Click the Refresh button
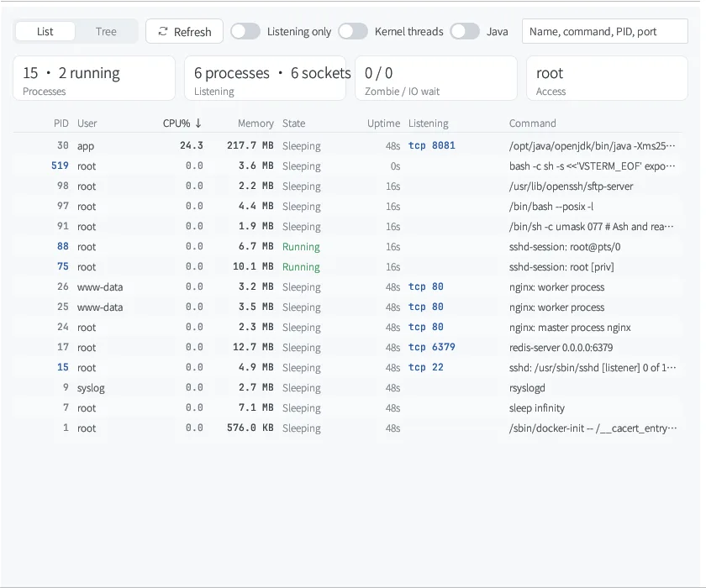This screenshot has height=588, width=706. coord(184,31)
